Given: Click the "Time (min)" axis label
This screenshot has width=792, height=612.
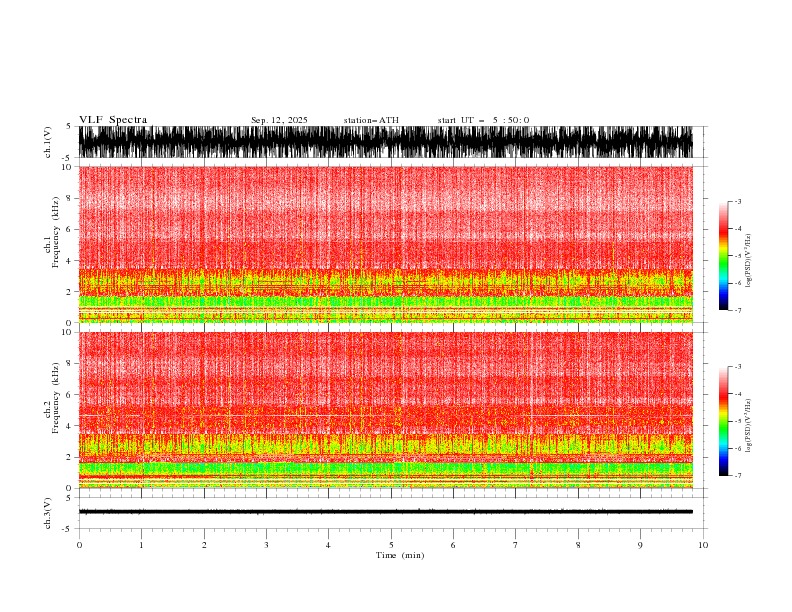Looking at the screenshot, I should [400, 555].
